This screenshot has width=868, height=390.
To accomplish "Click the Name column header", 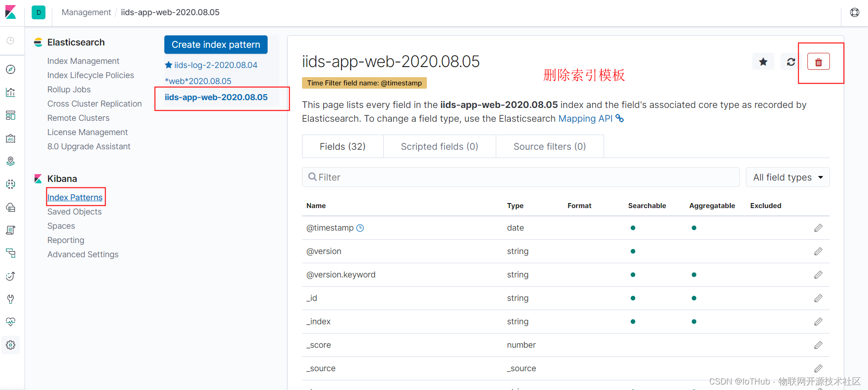I will [x=316, y=206].
